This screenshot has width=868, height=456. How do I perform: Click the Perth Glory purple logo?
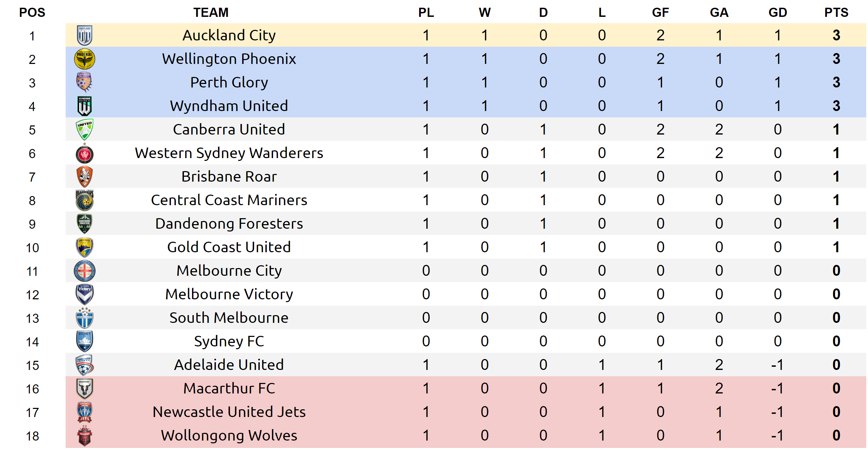(84, 82)
